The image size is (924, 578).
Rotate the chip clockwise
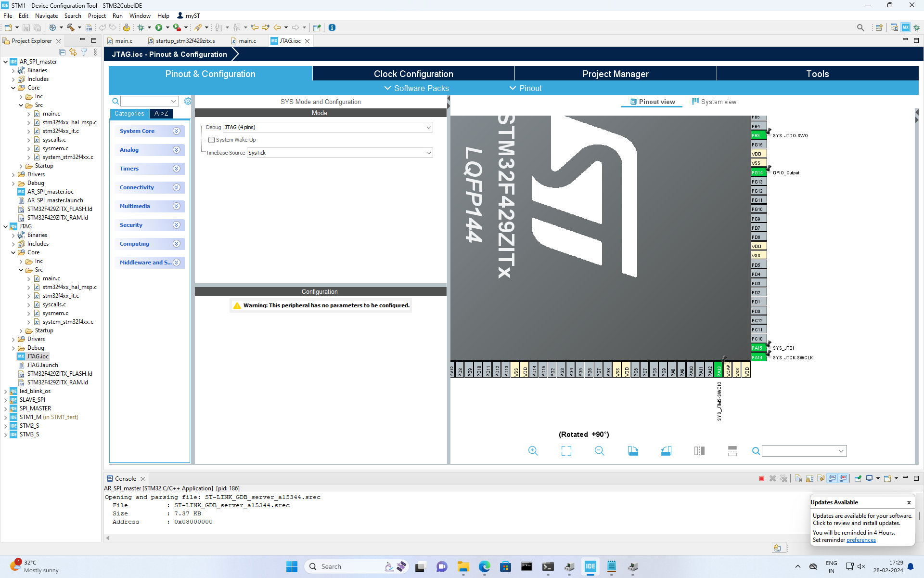click(x=633, y=451)
